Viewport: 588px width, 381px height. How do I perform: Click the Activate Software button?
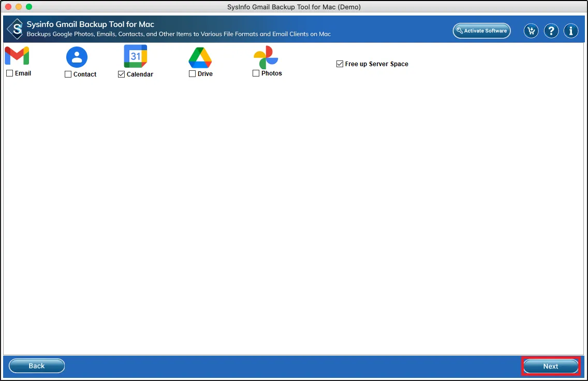[x=482, y=31]
